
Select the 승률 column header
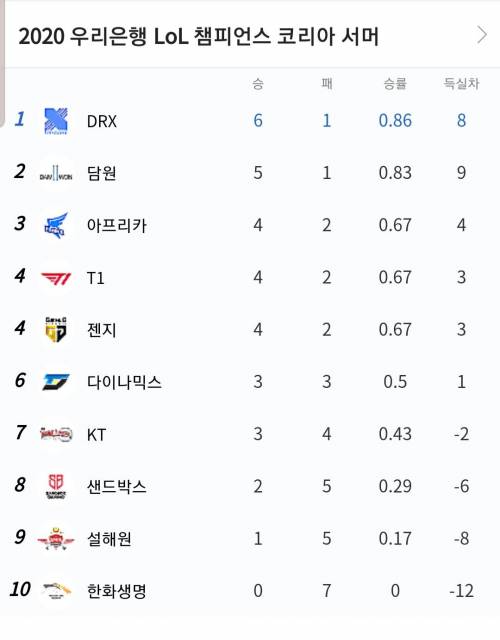(395, 84)
